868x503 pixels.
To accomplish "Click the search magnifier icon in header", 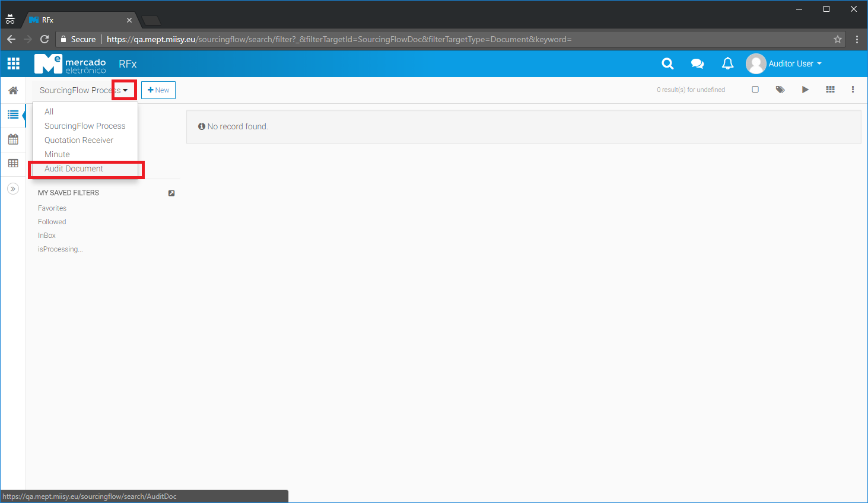I will point(667,63).
